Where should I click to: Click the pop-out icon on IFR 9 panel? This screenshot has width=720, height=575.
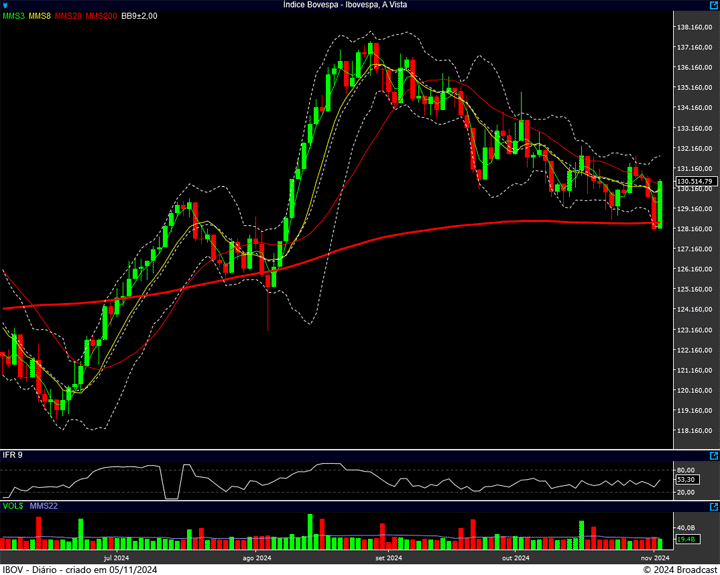(x=714, y=454)
